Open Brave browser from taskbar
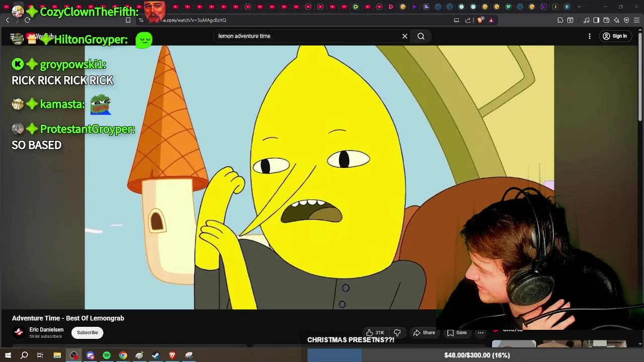The width and height of the screenshot is (644, 362). point(172,355)
